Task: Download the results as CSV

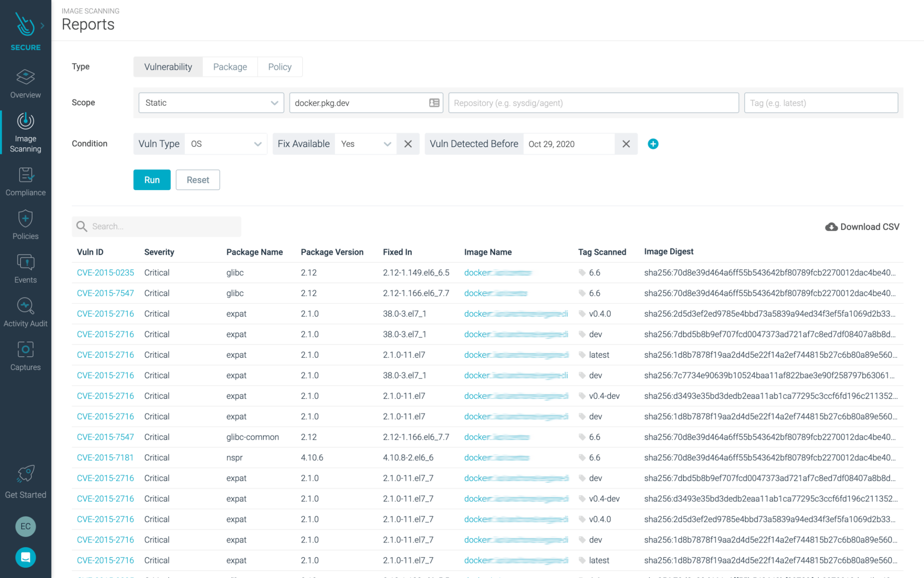Action: (862, 227)
